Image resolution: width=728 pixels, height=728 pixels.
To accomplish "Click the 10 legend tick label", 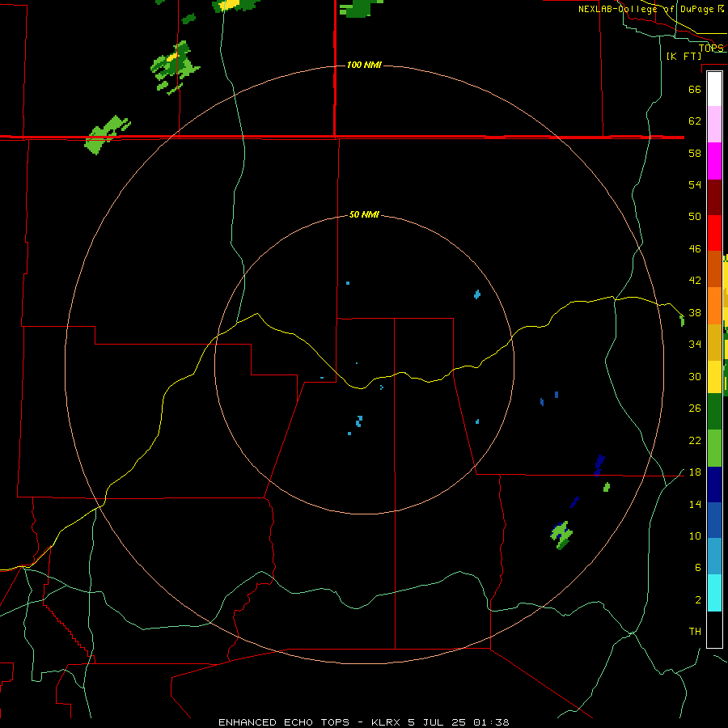I will (695, 535).
